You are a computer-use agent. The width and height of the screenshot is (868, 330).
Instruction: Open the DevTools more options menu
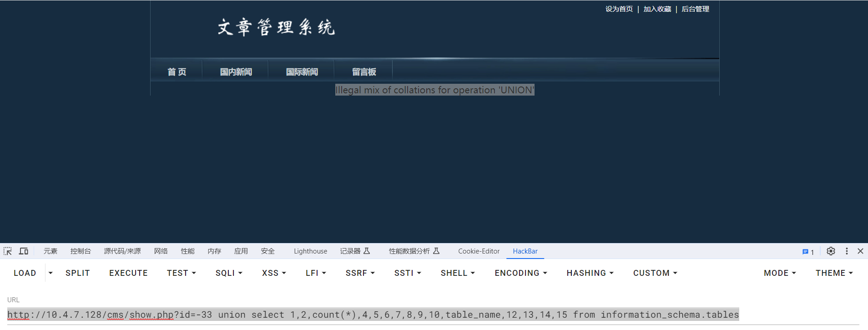tap(847, 251)
